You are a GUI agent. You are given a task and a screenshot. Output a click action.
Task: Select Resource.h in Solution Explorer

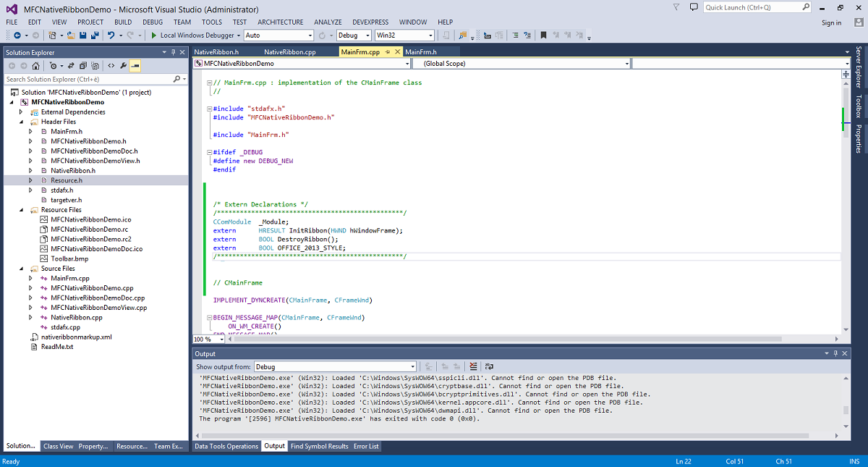click(x=66, y=180)
